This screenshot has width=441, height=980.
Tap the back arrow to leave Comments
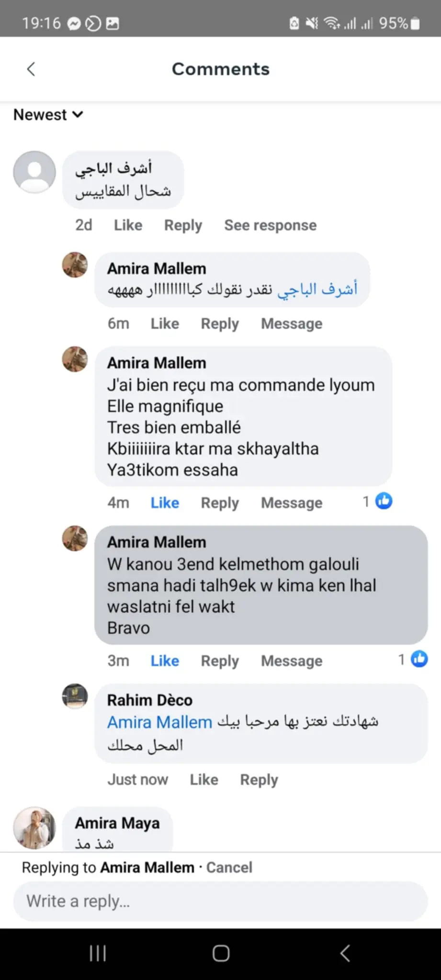(x=31, y=69)
